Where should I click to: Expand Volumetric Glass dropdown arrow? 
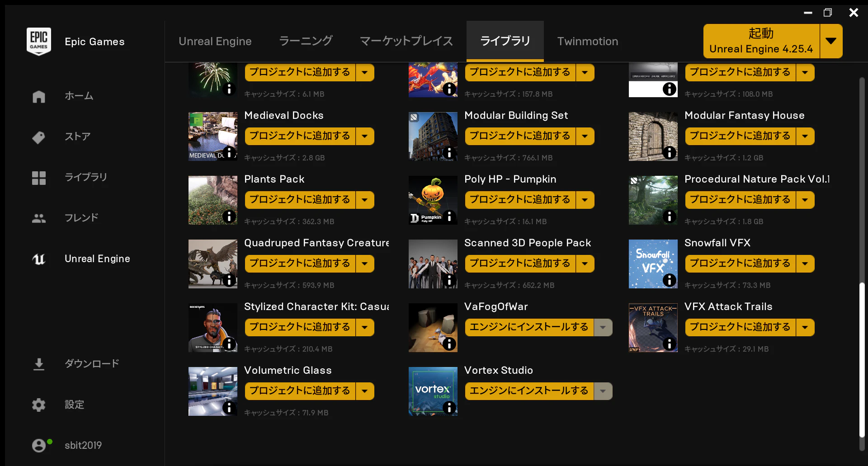365,391
